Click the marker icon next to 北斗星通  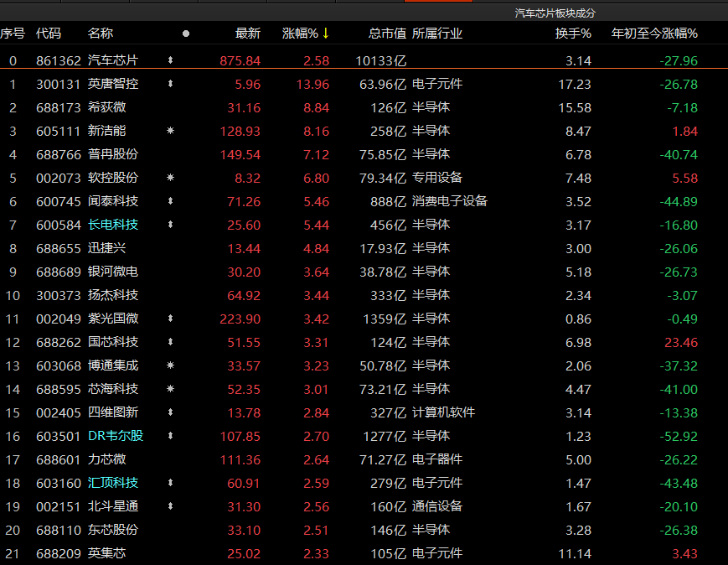tap(171, 506)
